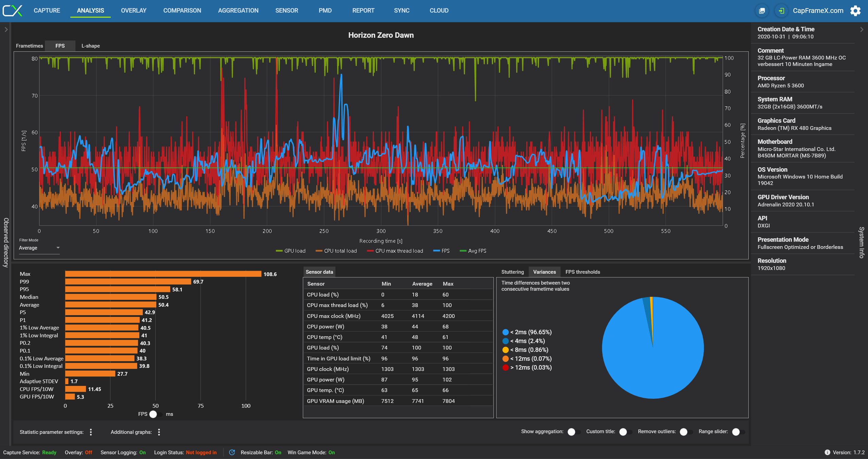868x459 pixels.
Task: Open Additional graphs three-dot menu
Action: 159,432
